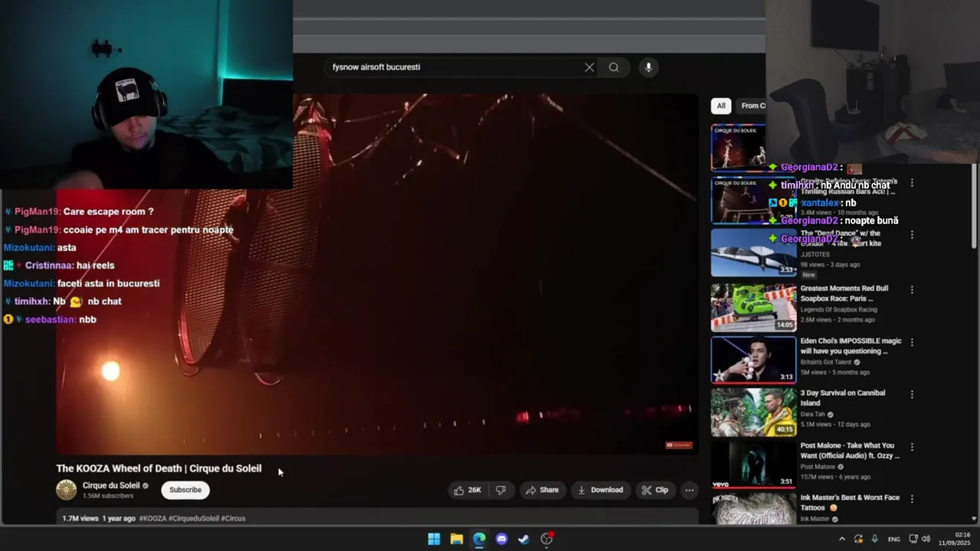Click the Post Malone video title text
This screenshot has width=980, height=551.
850,450
